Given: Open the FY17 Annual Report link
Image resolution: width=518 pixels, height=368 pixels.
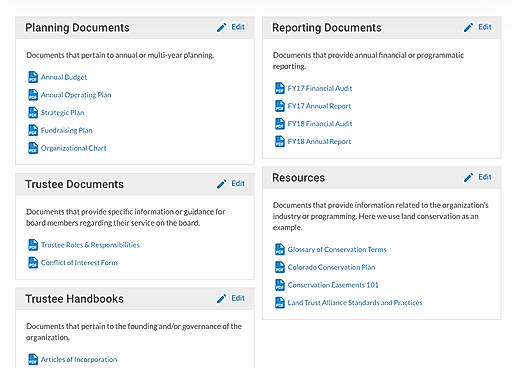Looking at the screenshot, I should tap(319, 106).
